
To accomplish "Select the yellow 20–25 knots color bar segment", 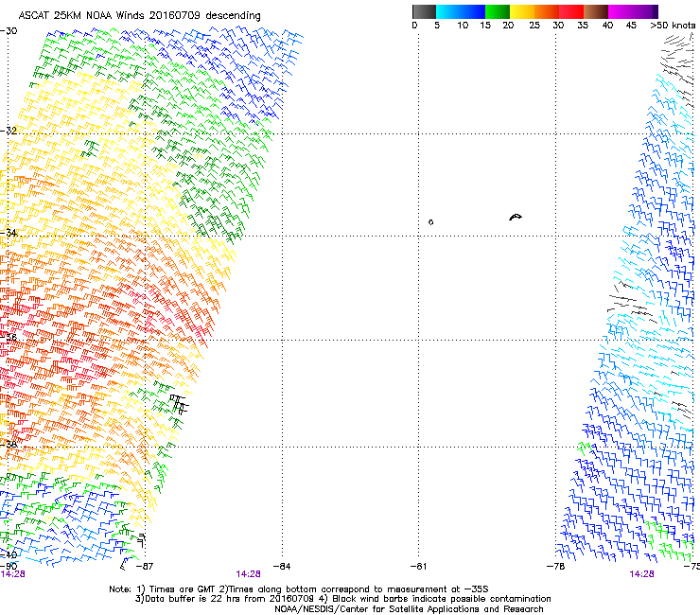I will point(522,11).
